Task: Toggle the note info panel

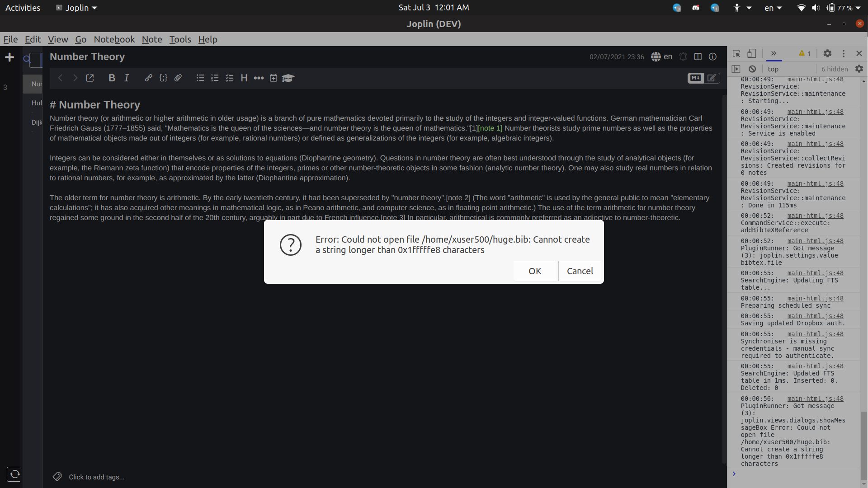Action: pos(712,56)
